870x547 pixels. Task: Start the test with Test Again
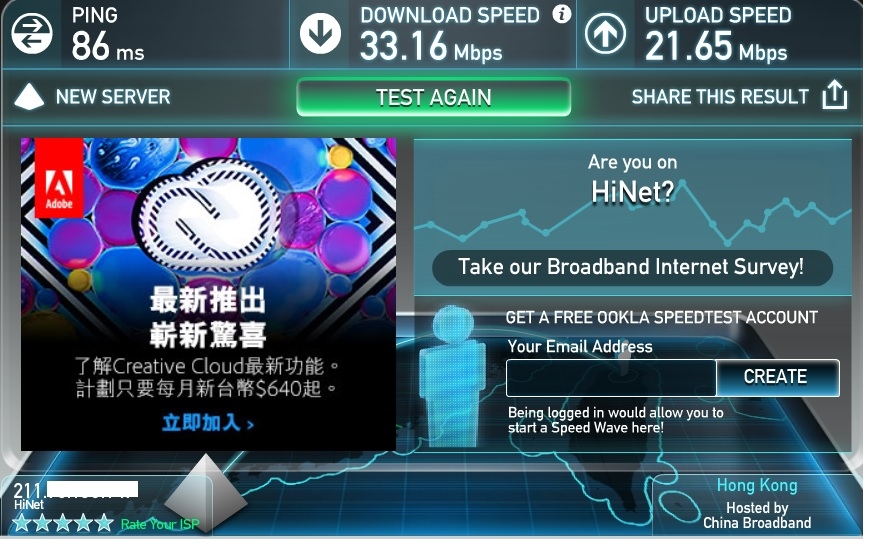point(434,97)
